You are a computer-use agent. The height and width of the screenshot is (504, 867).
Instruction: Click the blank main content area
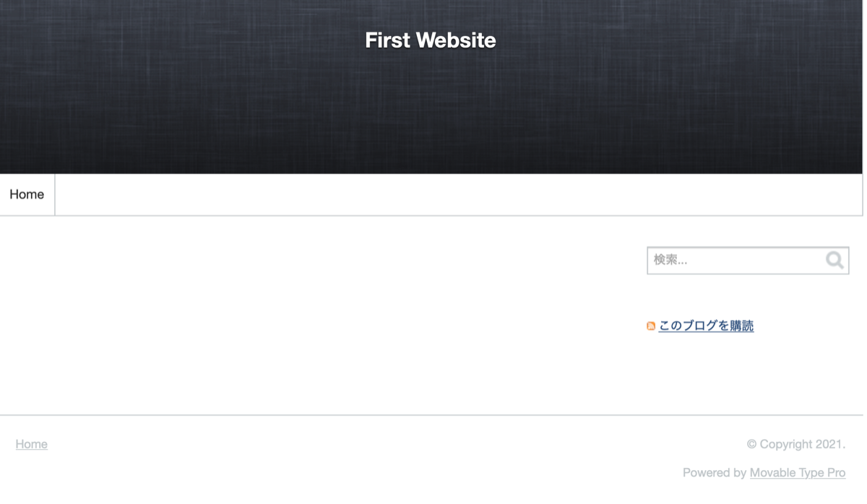point(318,314)
